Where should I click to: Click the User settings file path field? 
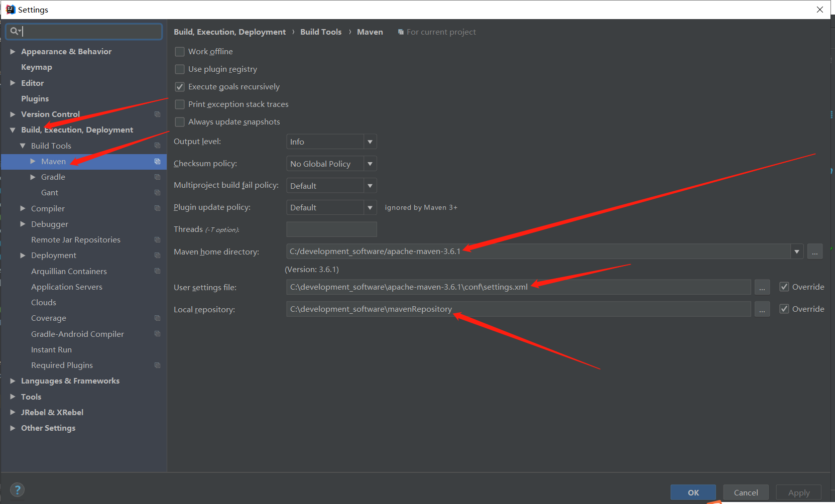[519, 287]
